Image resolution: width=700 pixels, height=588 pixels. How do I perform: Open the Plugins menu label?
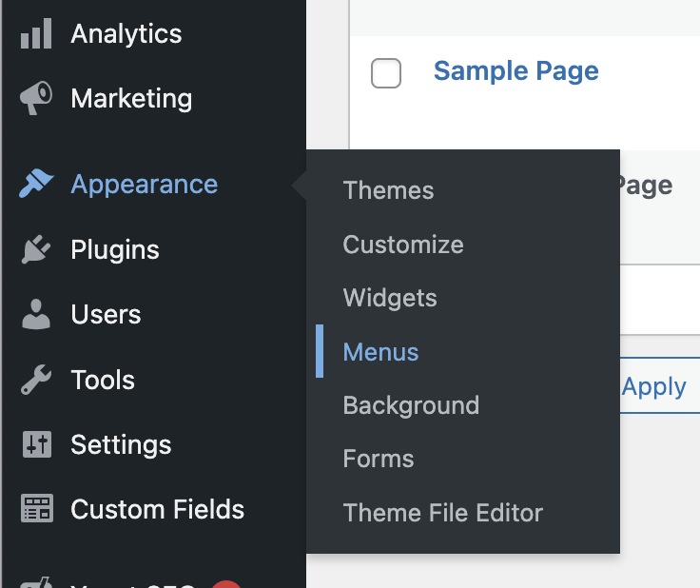coord(115,250)
